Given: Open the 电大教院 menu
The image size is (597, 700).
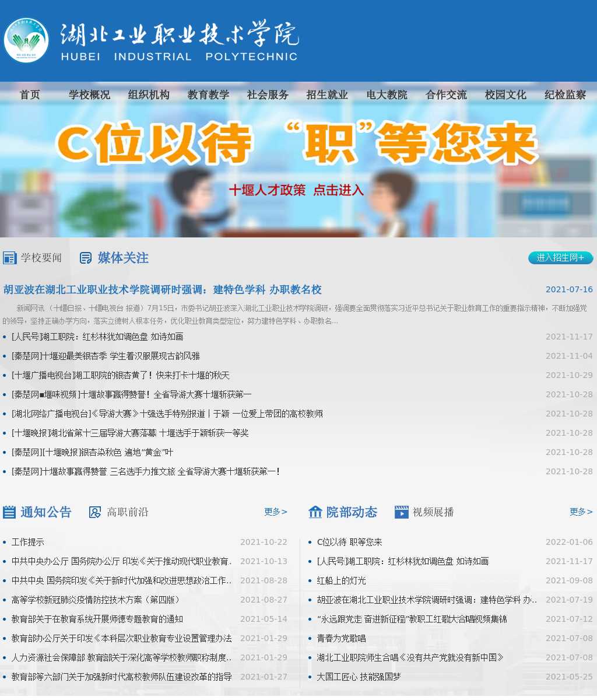Looking at the screenshot, I should [x=387, y=94].
